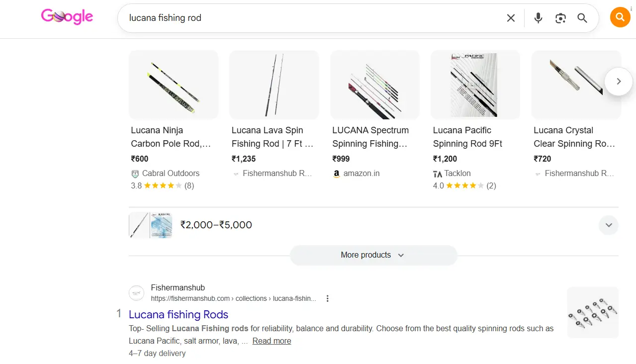636x364 pixels.
Task: Click the orange search button
Action: (620, 18)
